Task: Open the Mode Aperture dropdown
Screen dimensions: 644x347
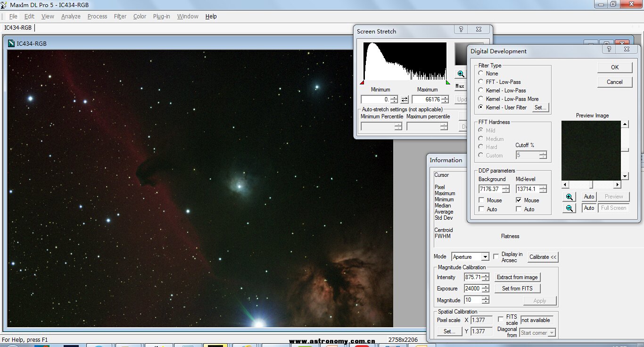Action: 485,257
